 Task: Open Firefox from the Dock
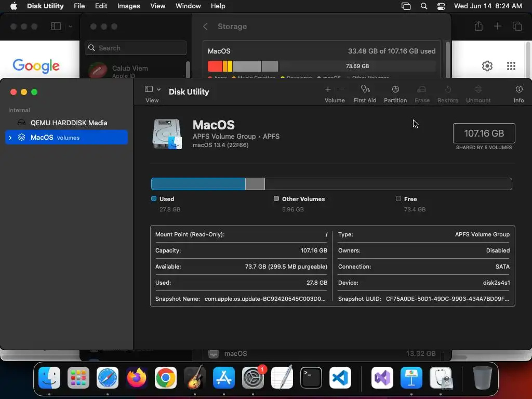137,378
